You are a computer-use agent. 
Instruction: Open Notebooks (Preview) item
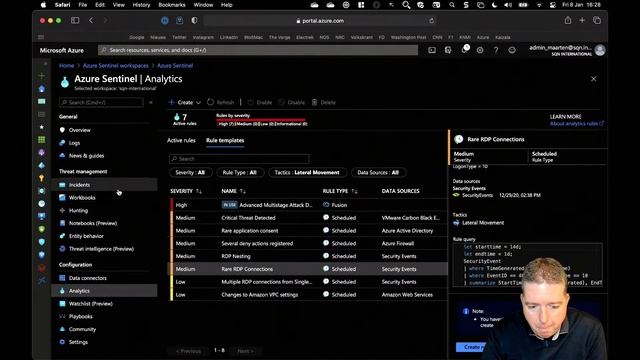pos(93,223)
